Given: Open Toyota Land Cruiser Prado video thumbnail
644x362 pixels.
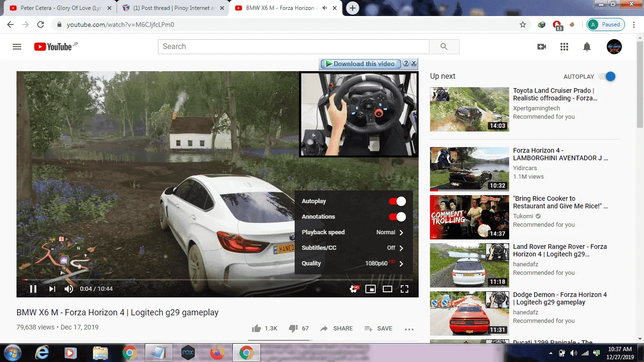Looking at the screenshot, I should [x=470, y=109].
